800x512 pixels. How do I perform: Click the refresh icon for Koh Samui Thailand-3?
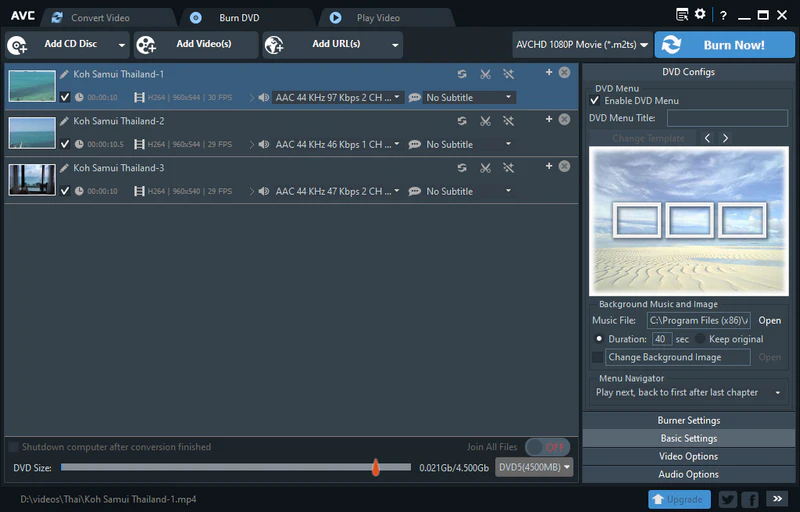tap(462, 168)
